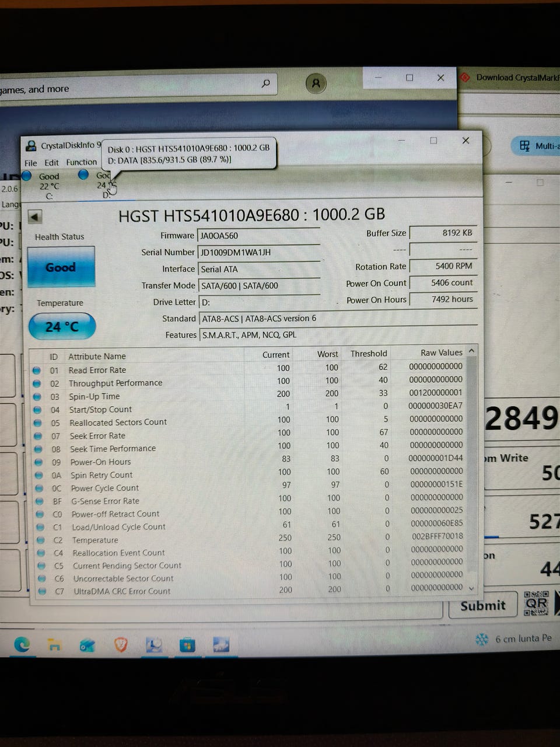Select the Reallocated Sectors Count row
This screenshot has height=747, width=560.
[248, 421]
